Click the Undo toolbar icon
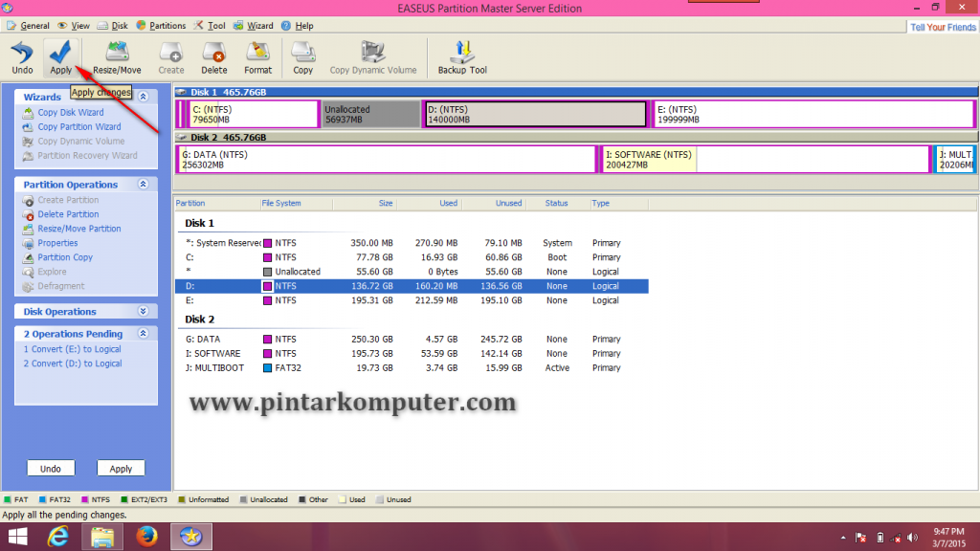The height and width of the screenshot is (551, 980). pos(22,57)
